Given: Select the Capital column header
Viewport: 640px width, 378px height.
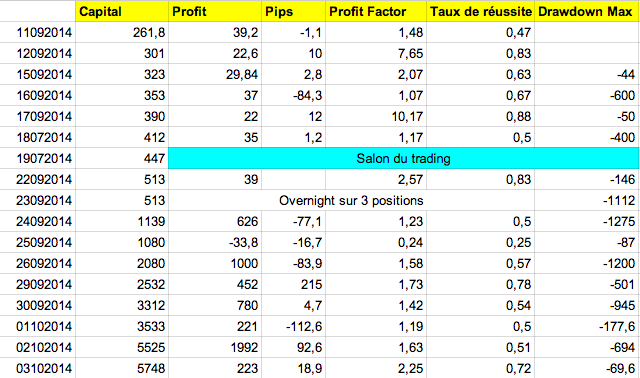Looking at the screenshot, I should [122, 11].
